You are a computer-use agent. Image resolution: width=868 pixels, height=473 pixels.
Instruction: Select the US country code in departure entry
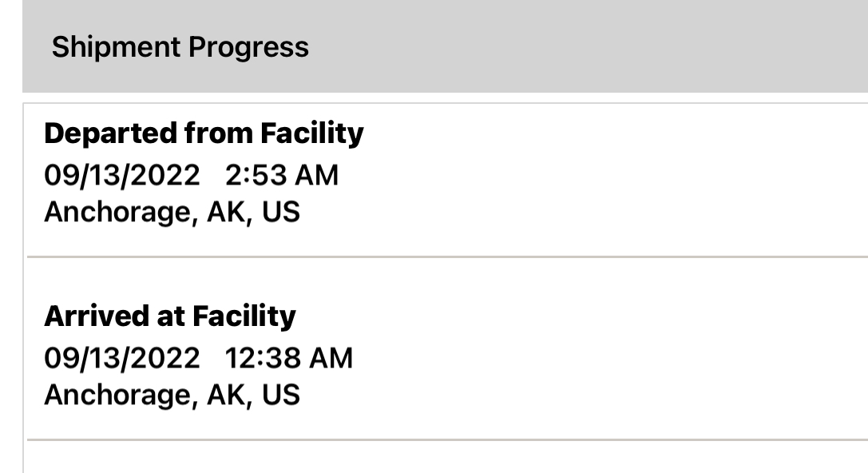pyautogui.click(x=279, y=213)
